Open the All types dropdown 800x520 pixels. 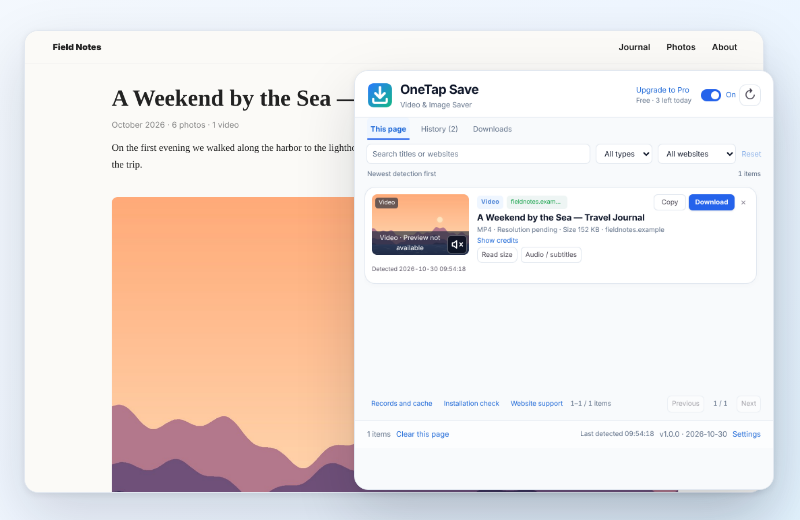pyautogui.click(x=624, y=154)
